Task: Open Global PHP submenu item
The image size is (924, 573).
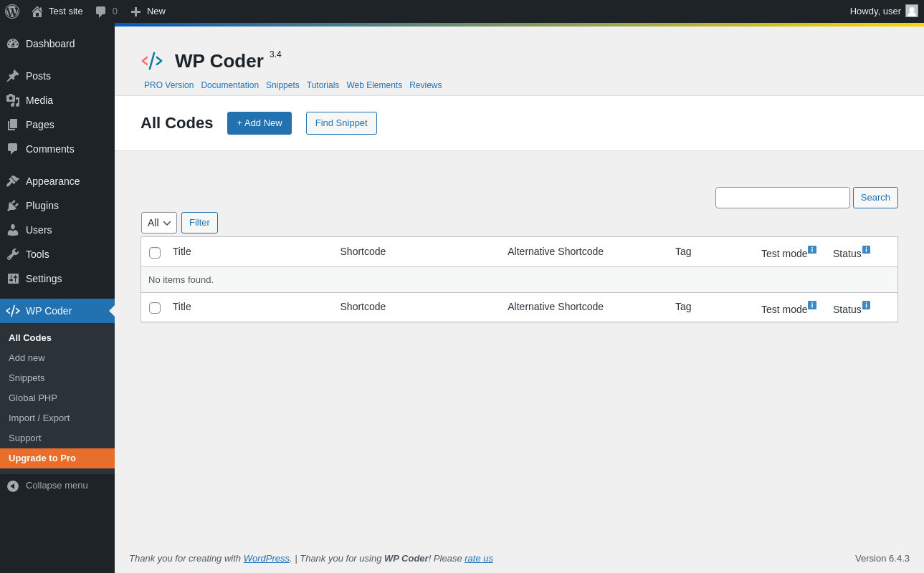Action: pyautogui.click(x=33, y=398)
